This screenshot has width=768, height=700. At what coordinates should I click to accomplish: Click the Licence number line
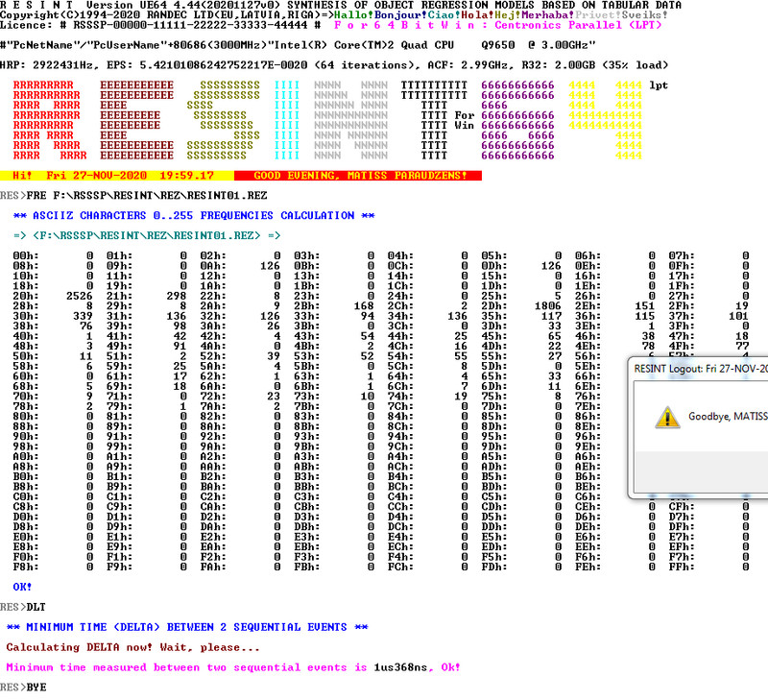(x=160, y=25)
